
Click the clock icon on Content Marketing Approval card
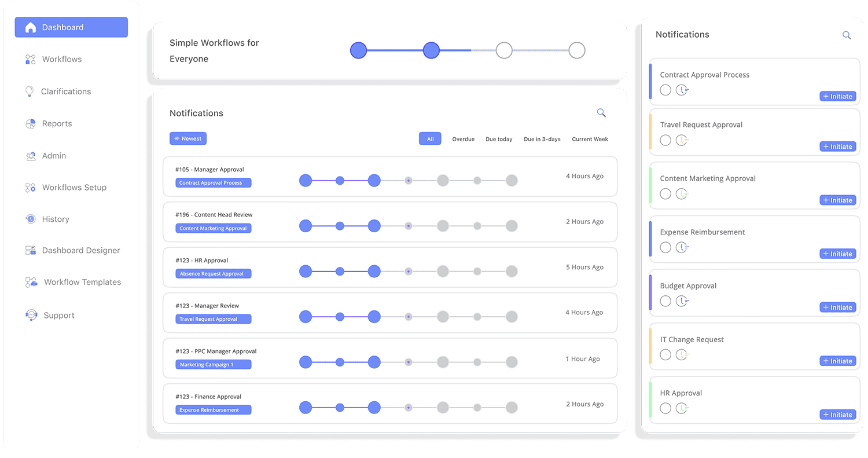683,194
